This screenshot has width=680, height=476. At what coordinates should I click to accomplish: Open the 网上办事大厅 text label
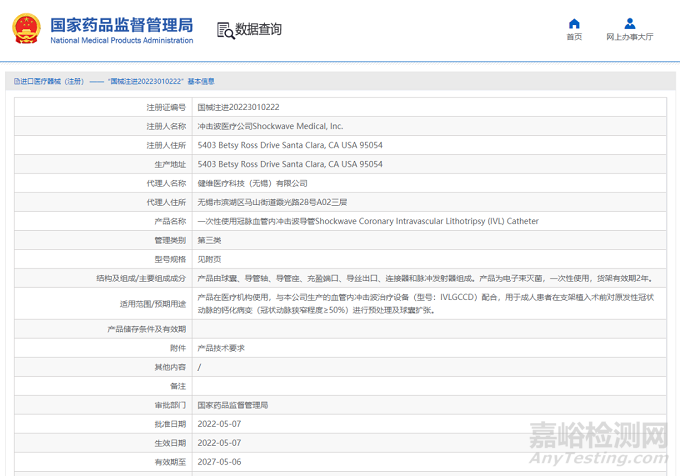click(629, 37)
